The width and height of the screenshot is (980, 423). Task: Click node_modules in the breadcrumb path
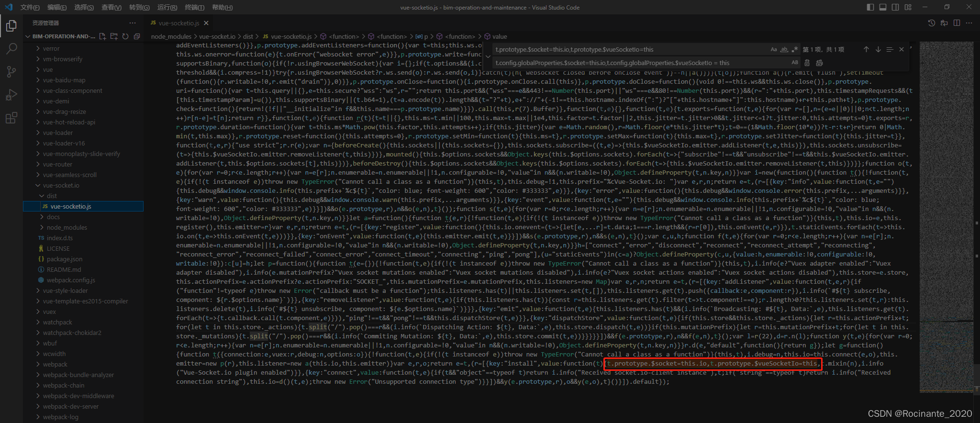pyautogui.click(x=171, y=36)
